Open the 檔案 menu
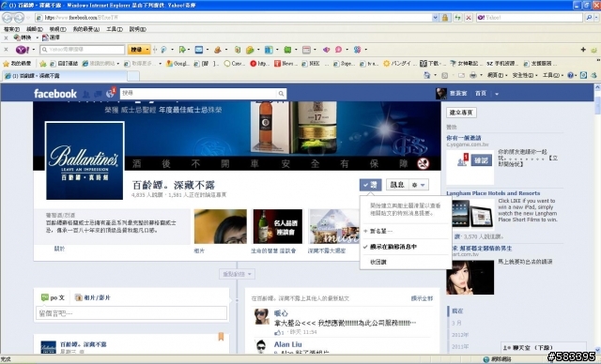The width and height of the screenshot is (601, 364). coord(11,29)
